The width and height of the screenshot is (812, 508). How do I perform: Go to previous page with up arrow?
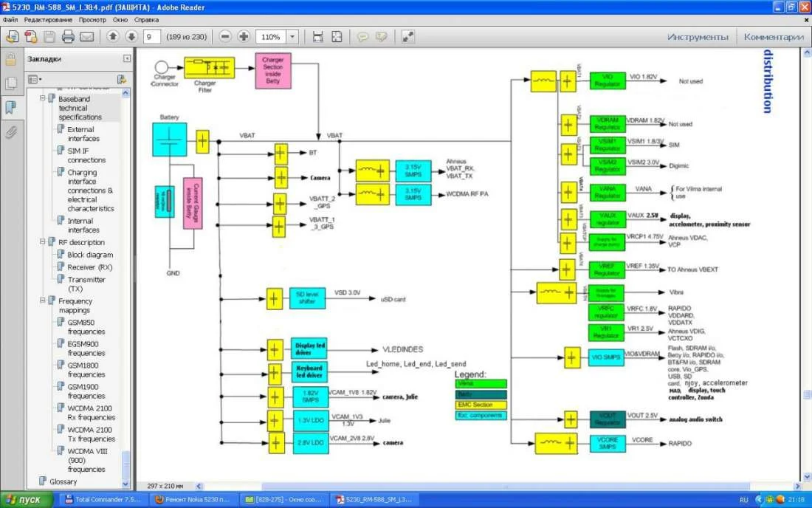(113, 37)
